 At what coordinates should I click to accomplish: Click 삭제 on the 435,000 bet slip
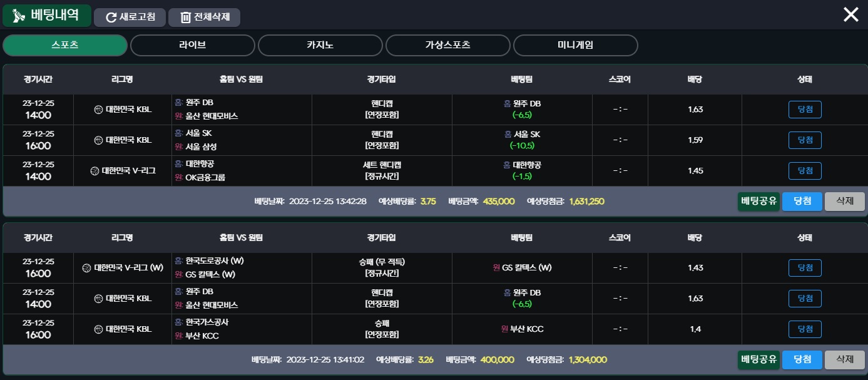point(845,201)
